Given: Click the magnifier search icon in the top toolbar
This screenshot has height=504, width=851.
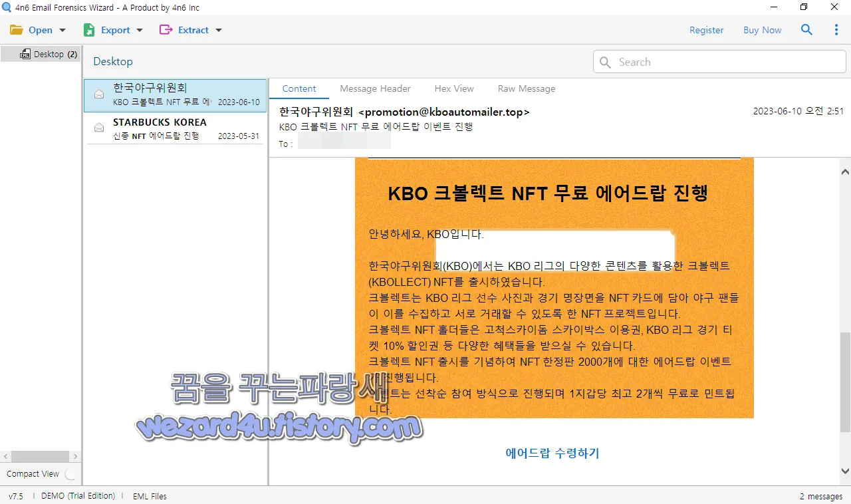Looking at the screenshot, I should (806, 30).
